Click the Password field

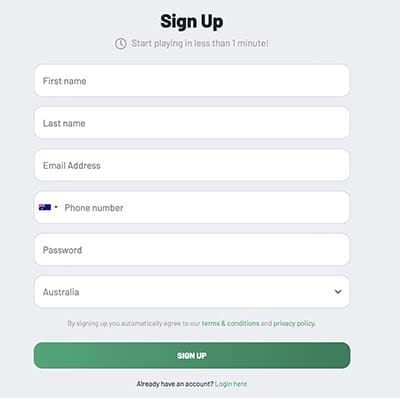point(192,250)
